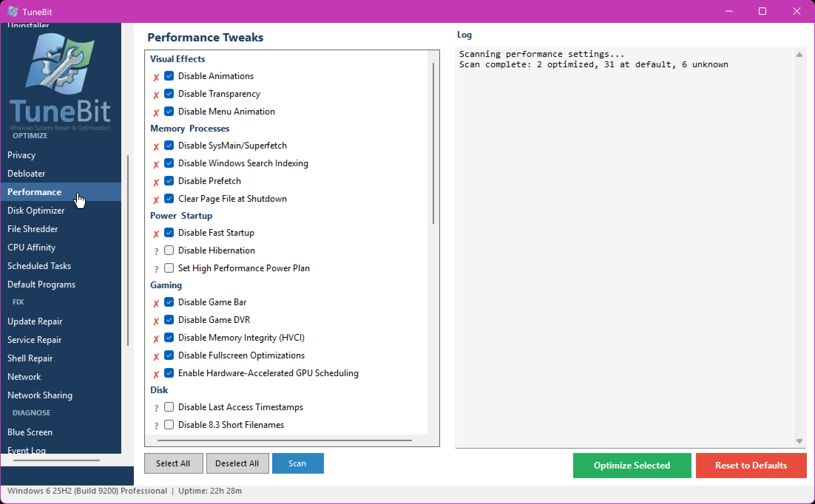Uncheck Disable Memory Integrity (HVCI)
This screenshot has height=504, width=815.
169,337
